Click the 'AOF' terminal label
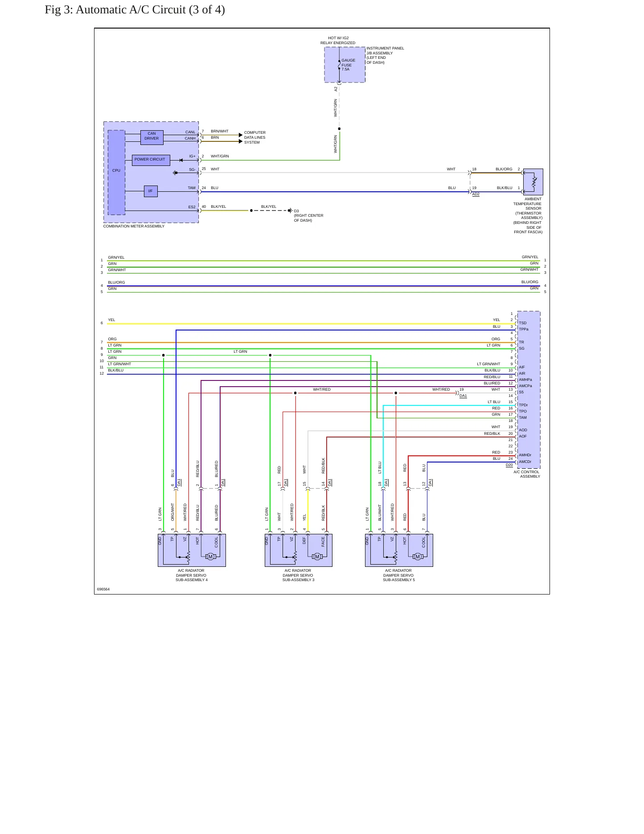The width and height of the screenshot is (644, 834). pos(523,436)
